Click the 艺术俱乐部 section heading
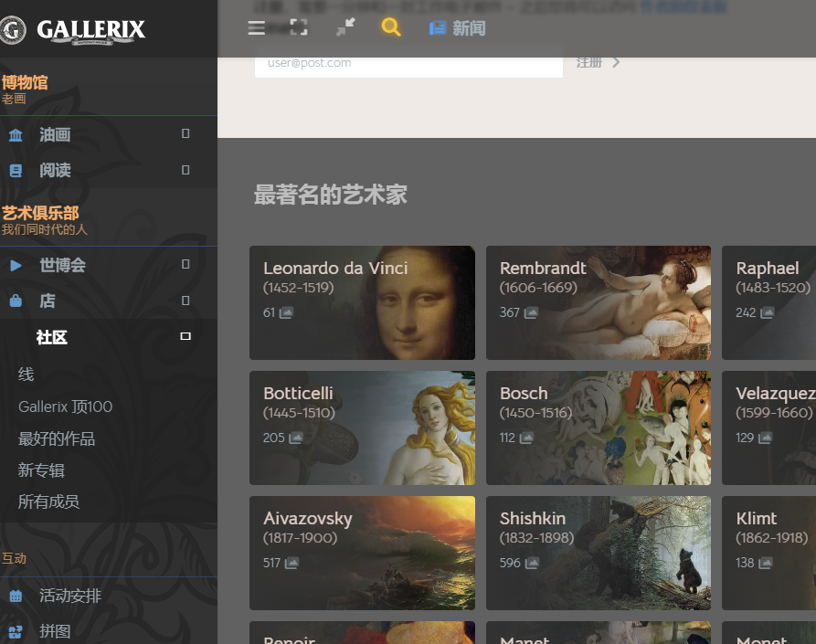 [x=40, y=213]
